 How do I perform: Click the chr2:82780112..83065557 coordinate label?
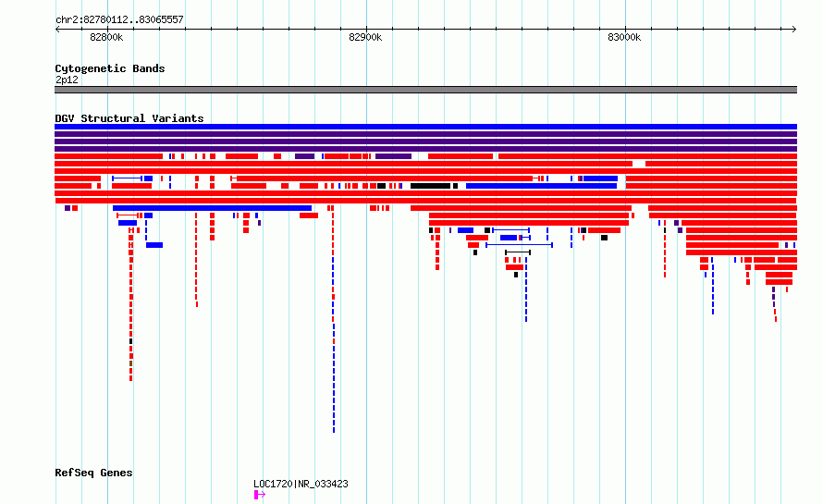(x=119, y=19)
